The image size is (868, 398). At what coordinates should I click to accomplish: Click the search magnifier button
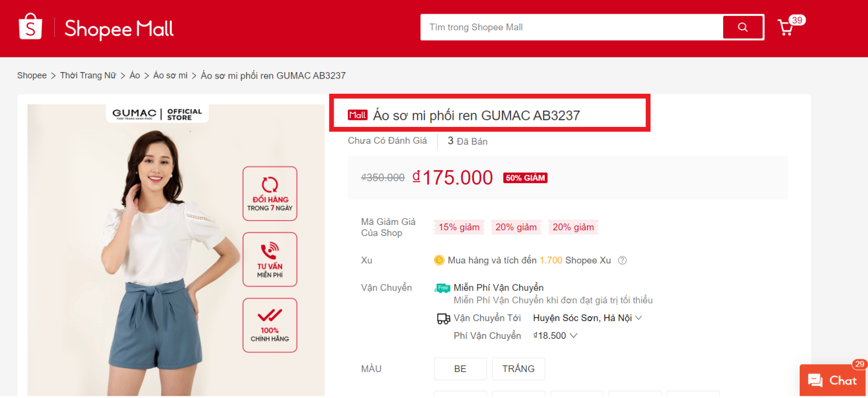coord(743,27)
